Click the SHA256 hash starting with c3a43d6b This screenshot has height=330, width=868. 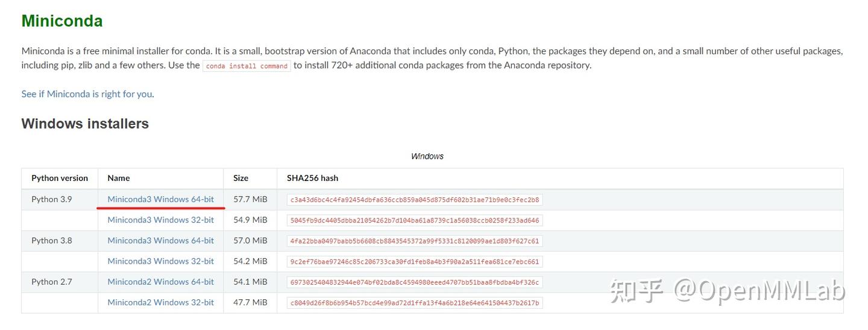[415, 200]
